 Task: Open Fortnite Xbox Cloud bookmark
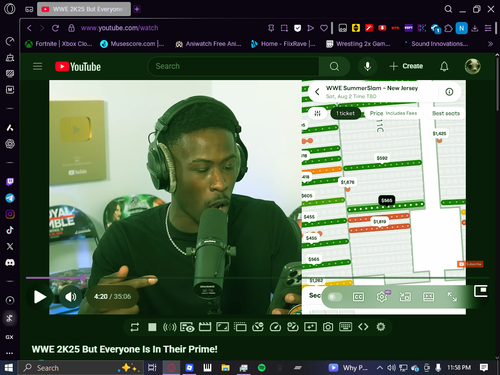click(59, 44)
